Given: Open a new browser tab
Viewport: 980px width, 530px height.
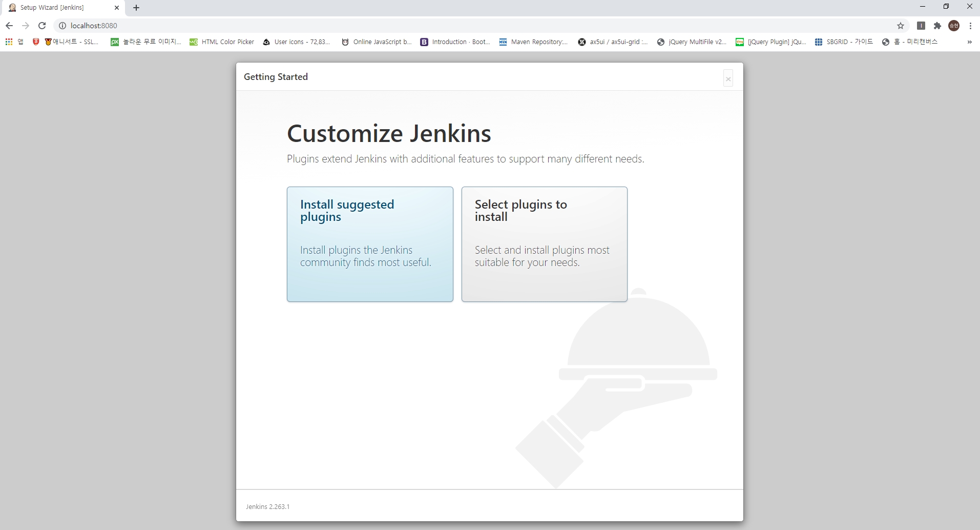Looking at the screenshot, I should pos(136,8).
